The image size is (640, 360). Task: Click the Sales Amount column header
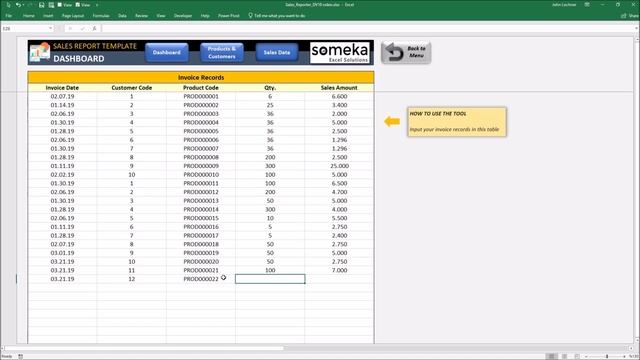pyautogui.click(x=339, y=88)
